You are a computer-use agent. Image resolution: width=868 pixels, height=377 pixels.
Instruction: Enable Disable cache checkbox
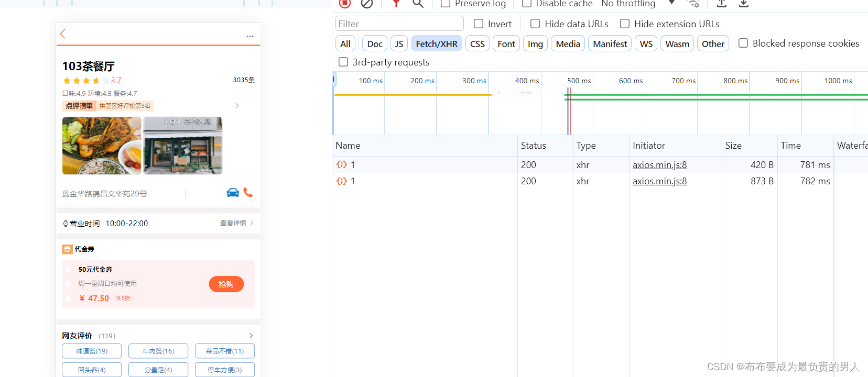[x=527, y=4]
